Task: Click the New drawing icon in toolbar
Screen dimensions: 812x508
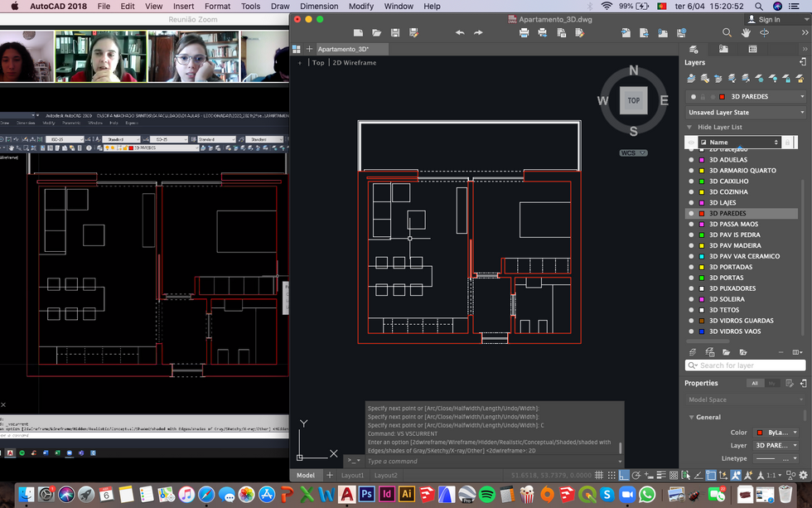Action: pos(358,32)
